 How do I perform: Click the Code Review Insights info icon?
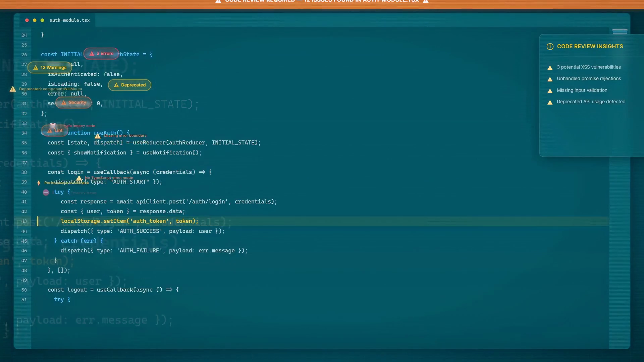coord(550,47)
